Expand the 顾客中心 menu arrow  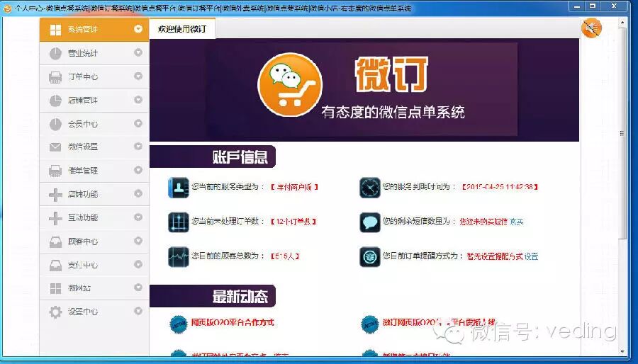click(x=138, y=241)
